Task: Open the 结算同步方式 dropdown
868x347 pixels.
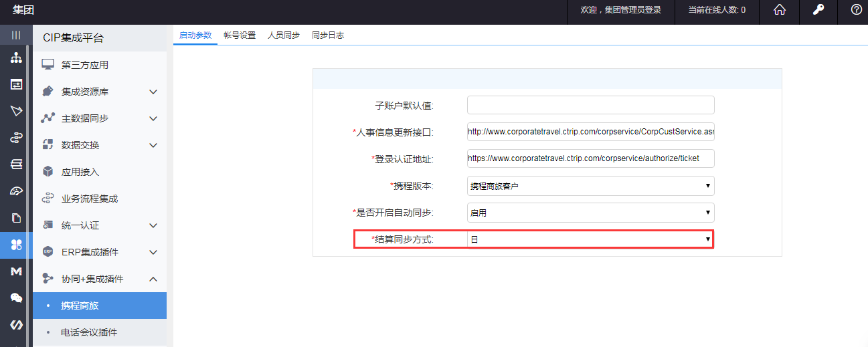Action: tap(590, 239)
